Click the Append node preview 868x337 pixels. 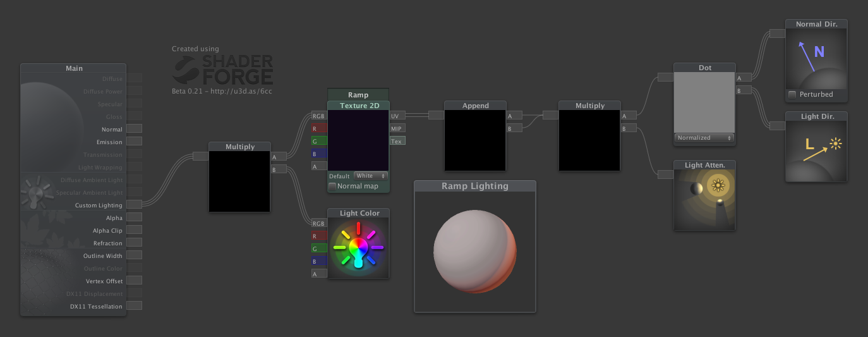point(475,140)
